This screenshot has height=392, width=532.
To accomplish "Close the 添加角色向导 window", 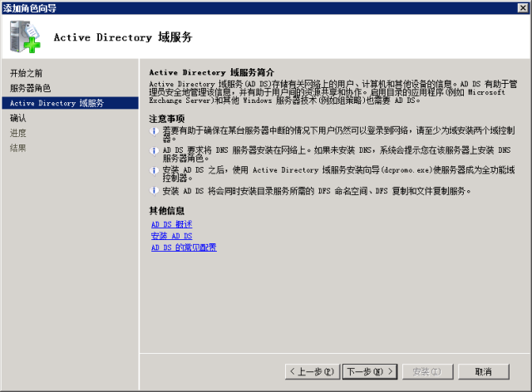I will point(523,7).
